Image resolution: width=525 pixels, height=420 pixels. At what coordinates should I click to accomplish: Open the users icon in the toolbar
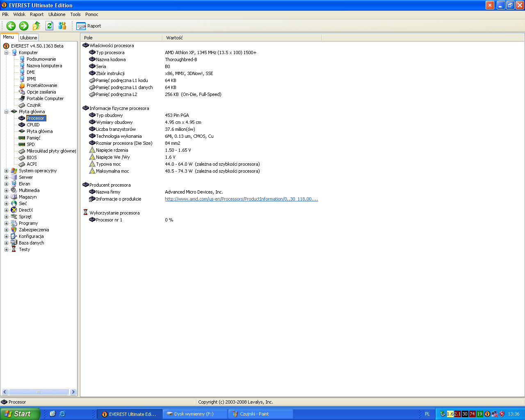pos(62,26)
